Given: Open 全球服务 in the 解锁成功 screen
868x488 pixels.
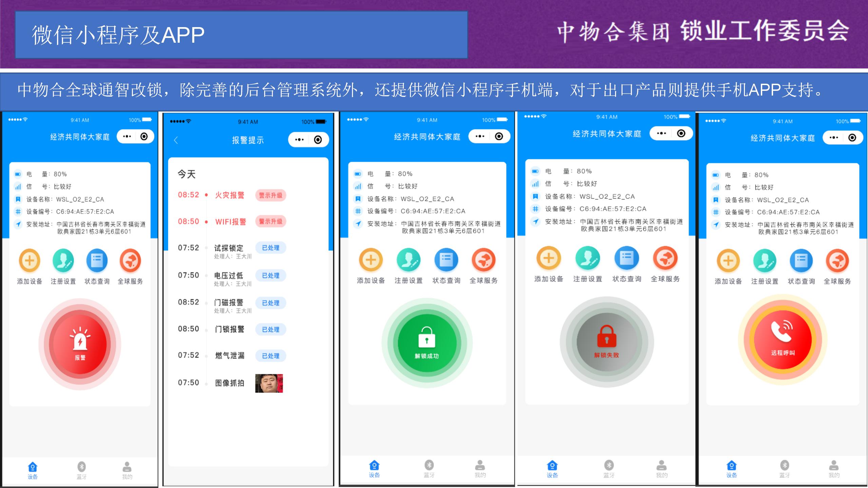Looking at the screenshot, I should click(484, 260).
